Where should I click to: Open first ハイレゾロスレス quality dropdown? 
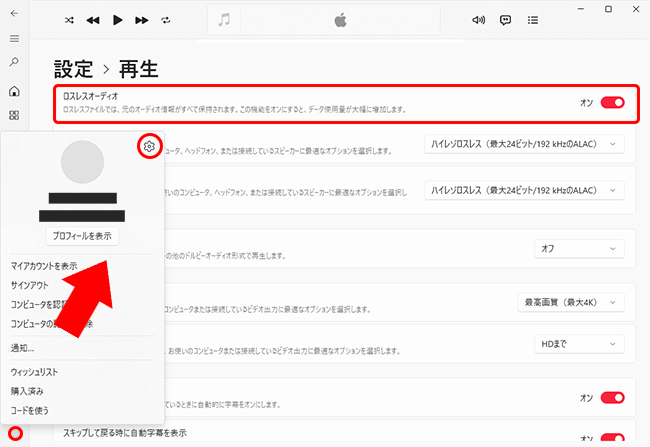[524, 144]
